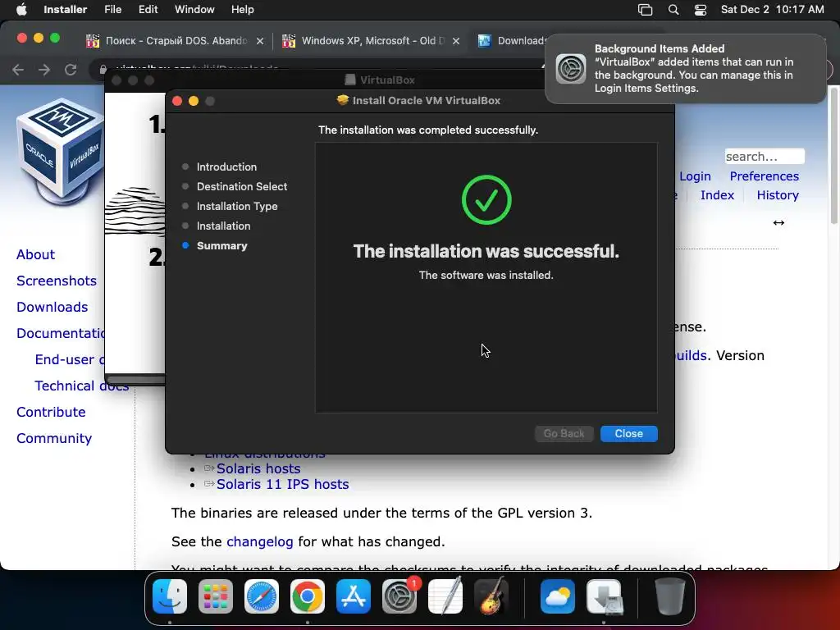Open Stage Manager icon in menu bar
840x630 pixels.
(x=645, y=10)
